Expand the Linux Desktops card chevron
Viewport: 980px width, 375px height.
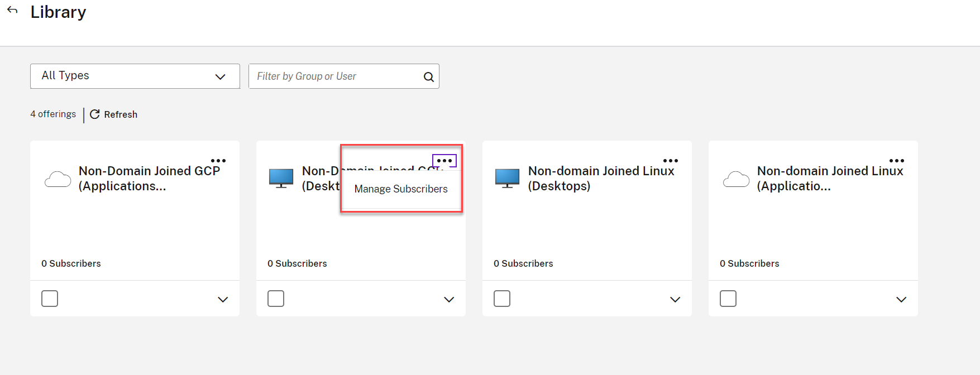click(675, 300)
